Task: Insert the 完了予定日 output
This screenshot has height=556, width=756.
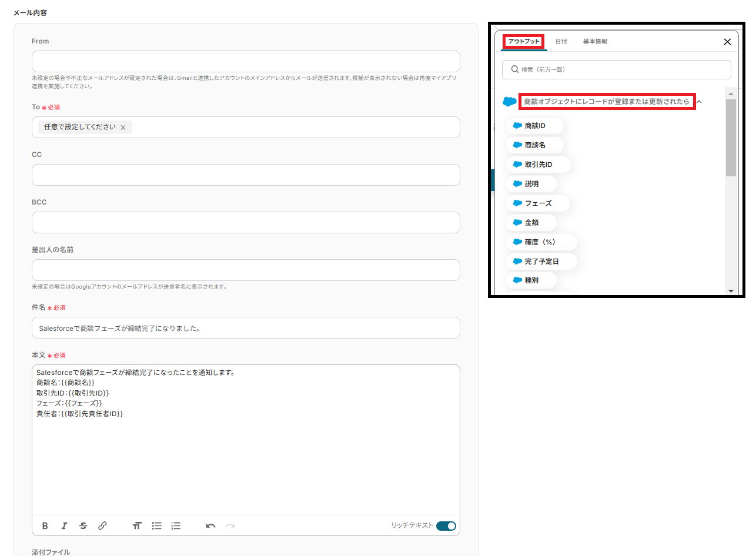Action: pyautogui.click(x=541, y=262)
